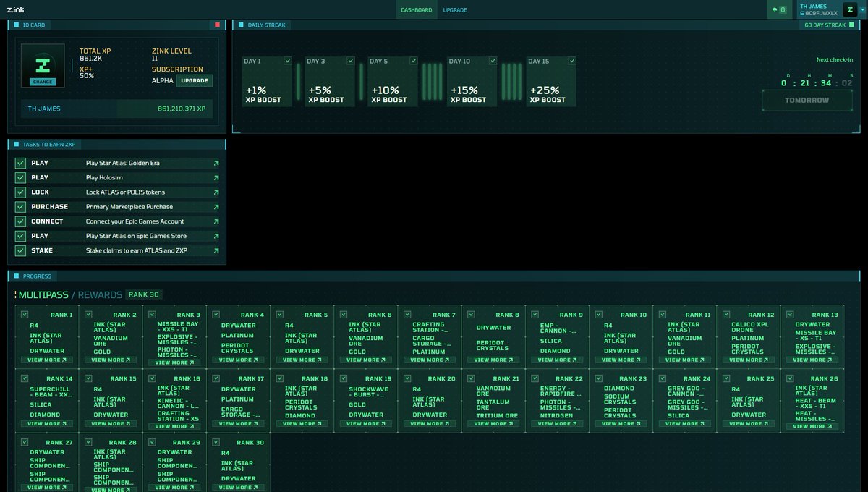
Task: Expand the TH JAMES account dropdown
Action: click(x=862, y=10)
